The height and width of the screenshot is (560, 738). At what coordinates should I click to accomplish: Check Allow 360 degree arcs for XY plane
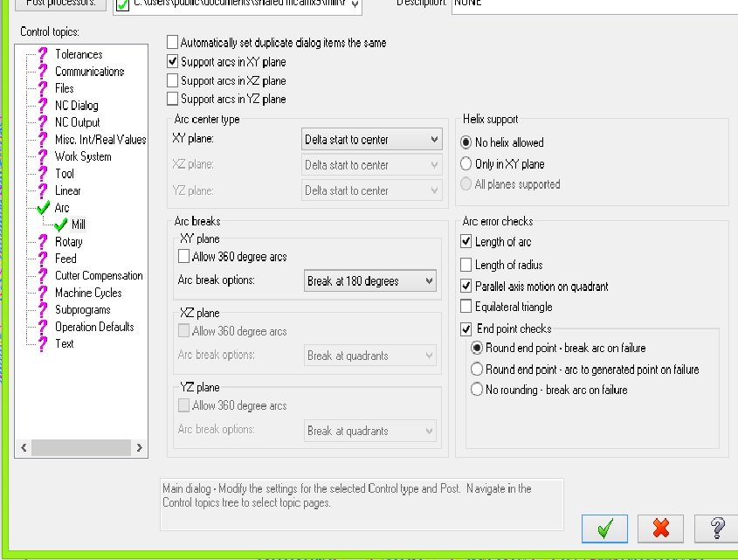tap(183, 257)
